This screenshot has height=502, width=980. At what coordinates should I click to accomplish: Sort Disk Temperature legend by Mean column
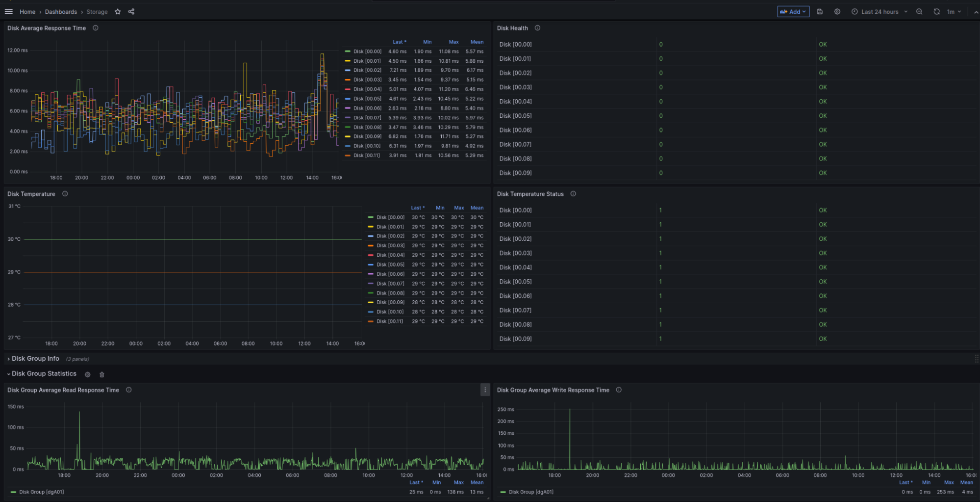point(477,208)
